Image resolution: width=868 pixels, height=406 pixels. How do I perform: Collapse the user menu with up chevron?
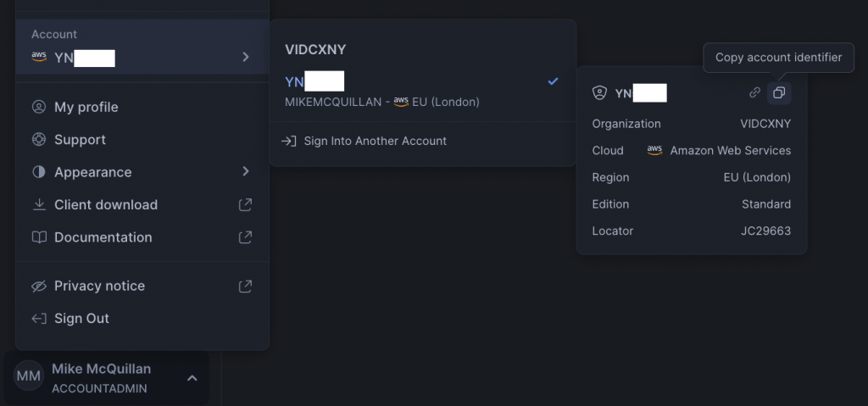pos(192,377)
